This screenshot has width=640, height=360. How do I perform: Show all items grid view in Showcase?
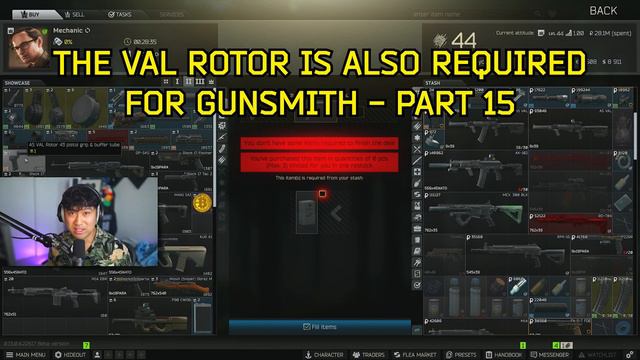pyautogui.click(x=166, y=82)
